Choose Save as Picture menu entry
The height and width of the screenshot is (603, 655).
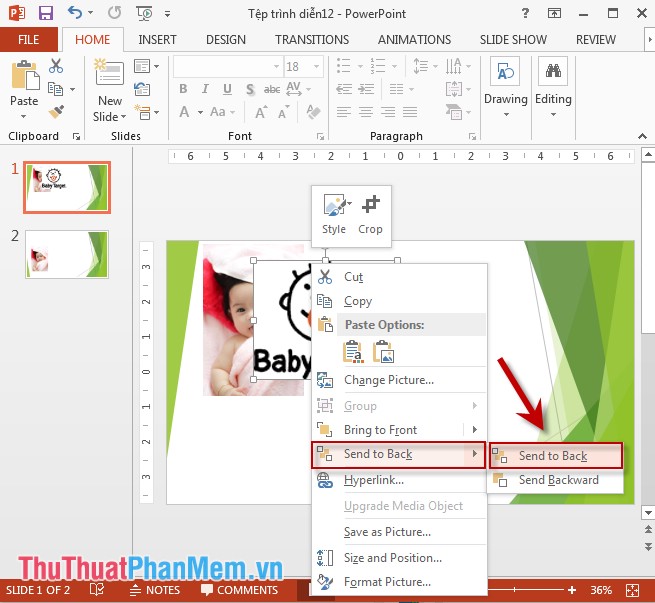[x=399, y=532]
